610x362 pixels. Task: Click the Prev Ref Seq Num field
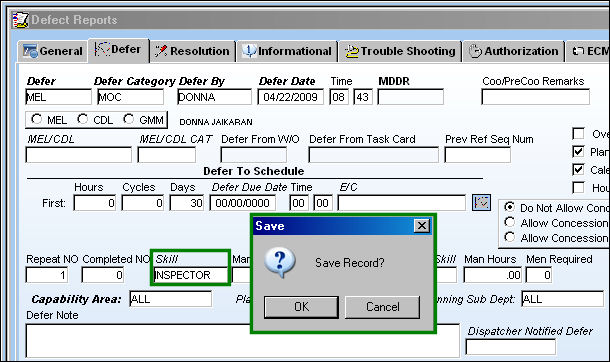[477, 155]
